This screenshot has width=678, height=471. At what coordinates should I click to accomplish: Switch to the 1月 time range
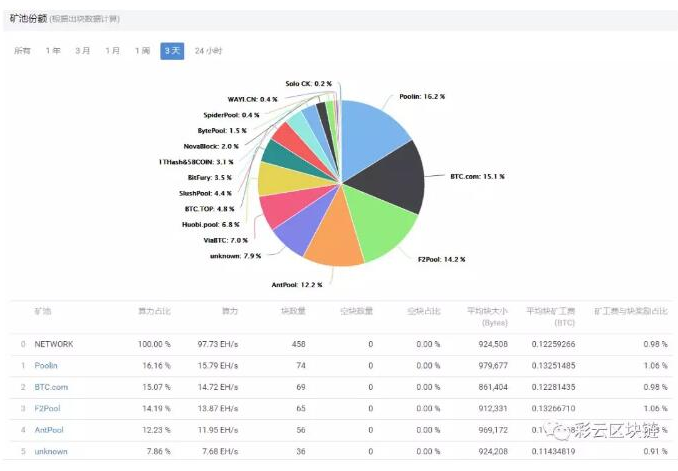click(112, 51)
